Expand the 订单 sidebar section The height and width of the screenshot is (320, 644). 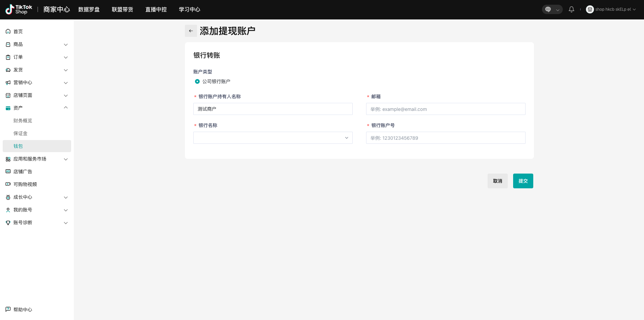coord(66,57)
